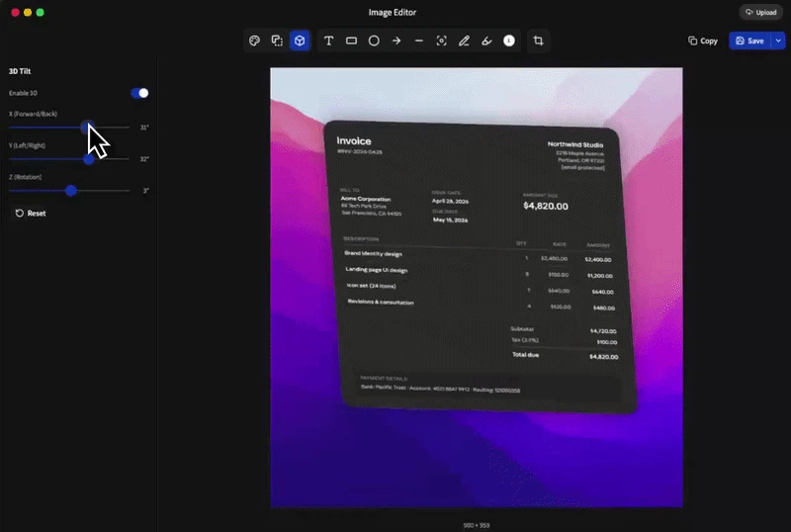
Task: Select the Crop tool
Action: 538,41
